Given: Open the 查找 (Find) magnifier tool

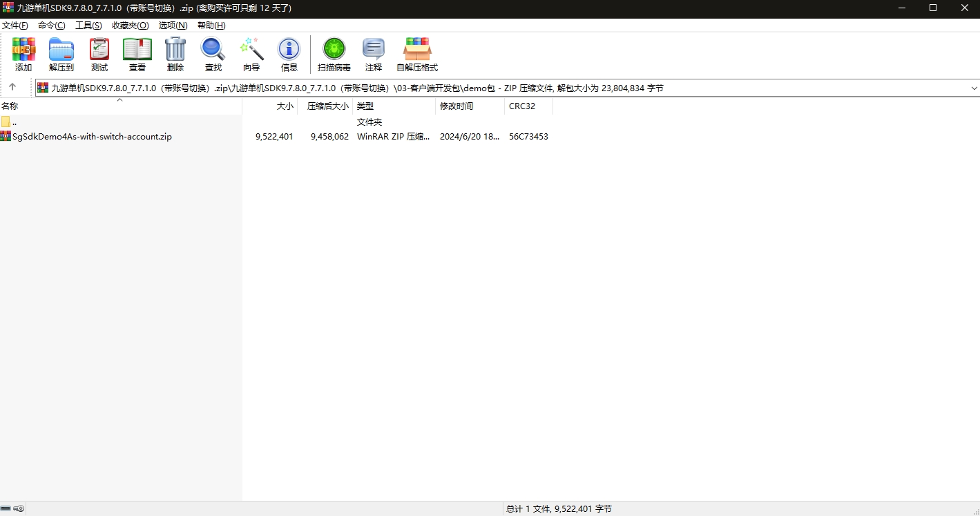Looking at the screenshot, I should tap(213, 54).
